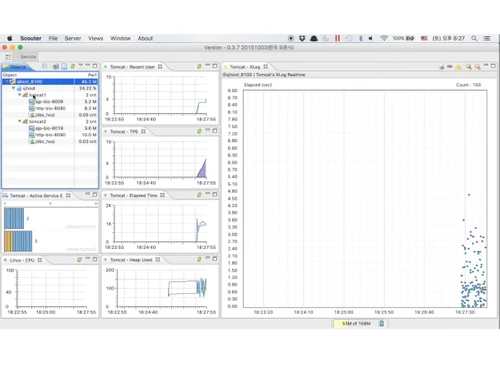Click the green icon in XLog toolbar
This screenshot has height=375, width=500.
pyautogui.click(x=442, y=67)
